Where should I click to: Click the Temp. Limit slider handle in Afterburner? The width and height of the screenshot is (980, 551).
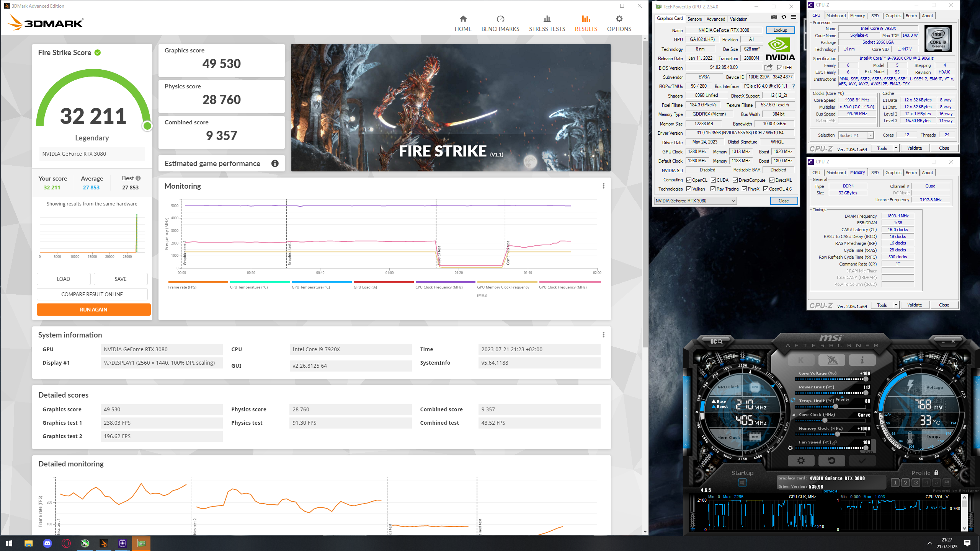(836, 407)
